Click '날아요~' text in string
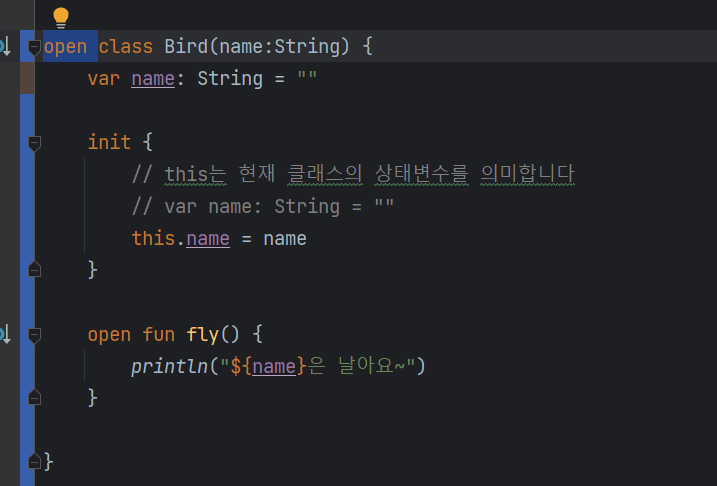This screenshot has height=486, width=717. tap(372, 366)
